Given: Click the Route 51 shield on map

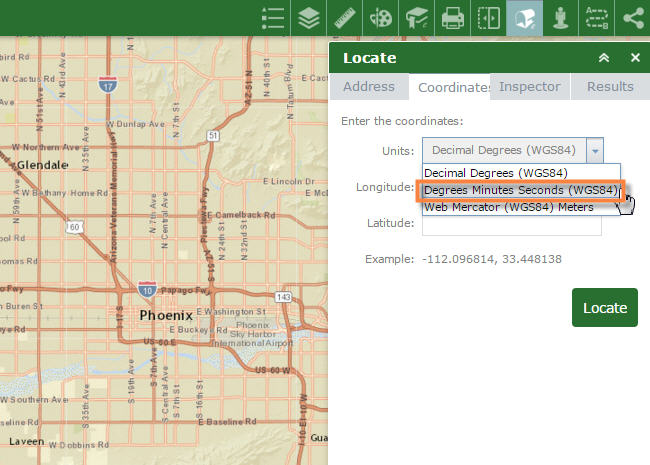Looking at the screenshot, I should point(213,136).
